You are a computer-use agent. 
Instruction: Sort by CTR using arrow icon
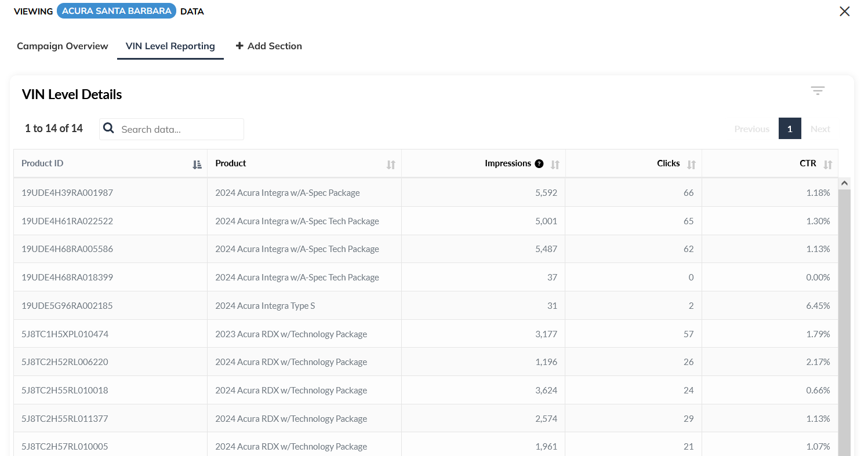pos(827,165)
